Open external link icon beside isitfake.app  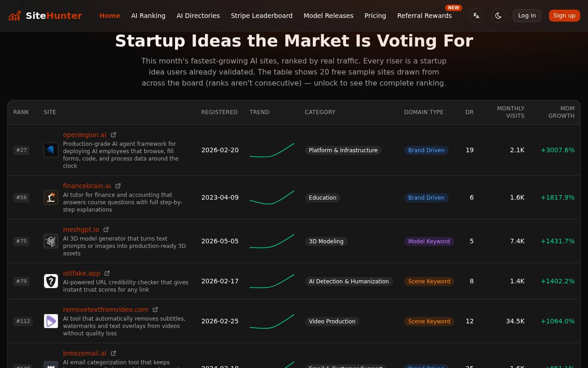pyautogui.click(x=107, y=273)
